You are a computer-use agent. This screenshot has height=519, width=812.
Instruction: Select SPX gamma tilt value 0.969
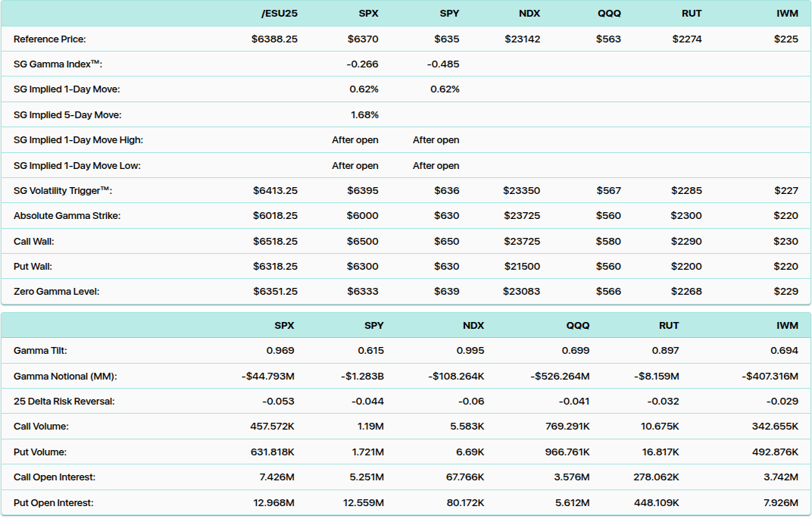pyautogui.click(x=280, y=351)
